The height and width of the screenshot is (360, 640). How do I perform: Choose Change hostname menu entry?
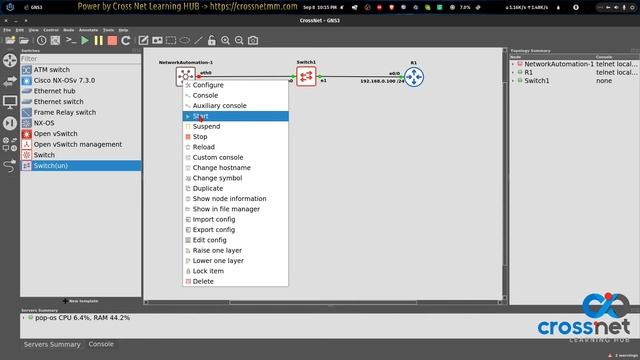236,168
